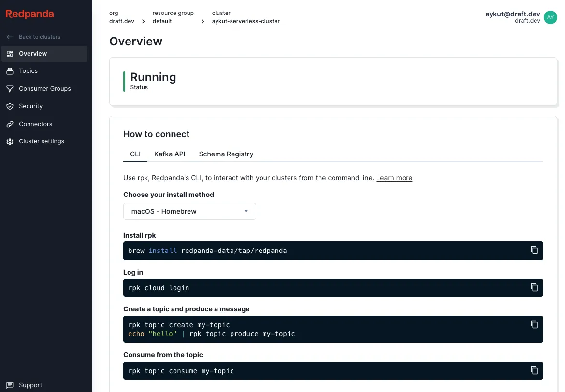Click the aykut@draft.dev account name
The width and height of the screenshot is (565, 392).
[x=512, y=14]
